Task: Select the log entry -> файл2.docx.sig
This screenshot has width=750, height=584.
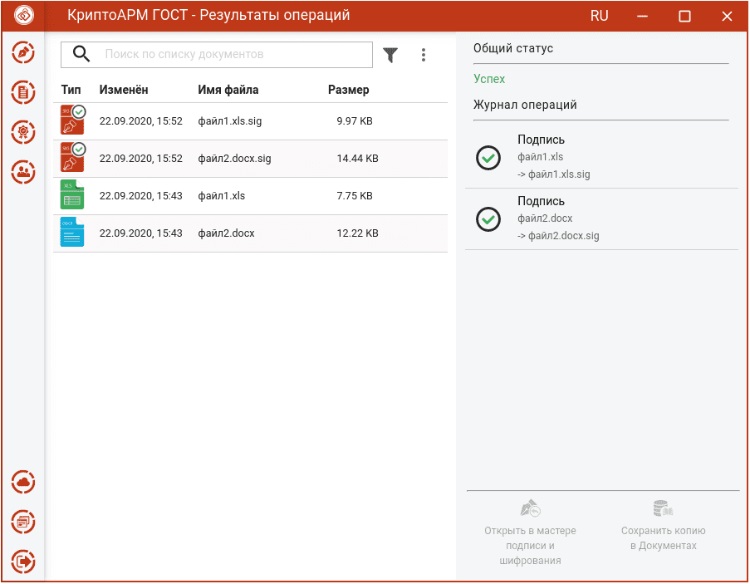Action: pos(558,236)
